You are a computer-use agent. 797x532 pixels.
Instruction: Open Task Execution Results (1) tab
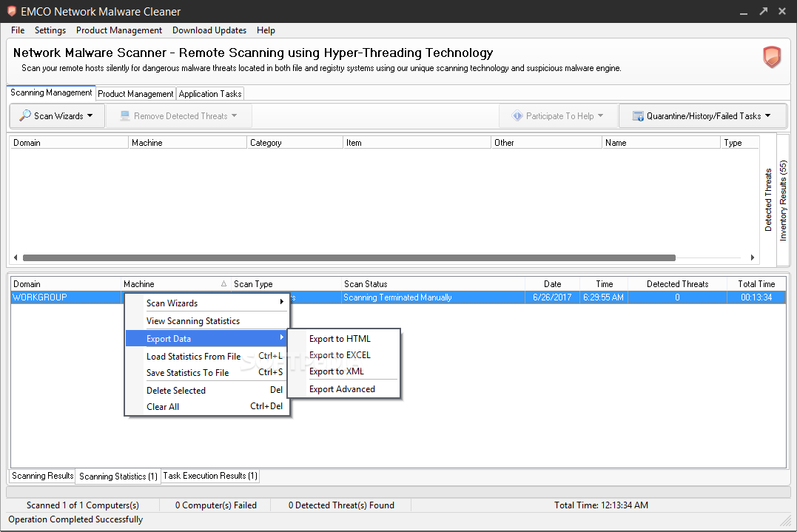210,476
